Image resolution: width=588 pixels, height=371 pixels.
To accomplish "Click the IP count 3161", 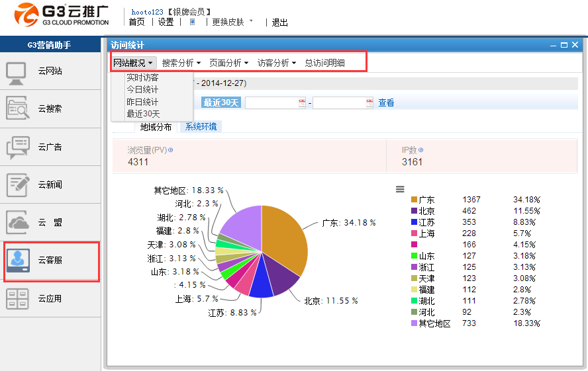I will click(x=412, y=162).
